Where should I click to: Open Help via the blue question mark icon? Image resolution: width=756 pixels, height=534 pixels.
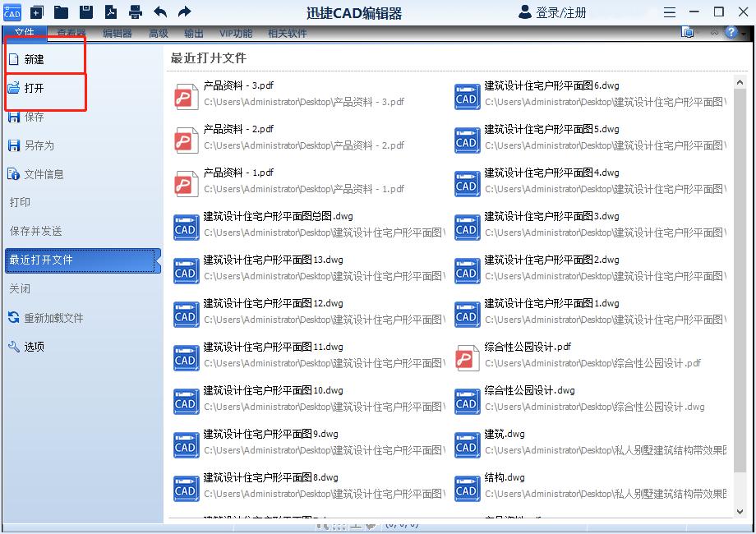click(x=731, y=32)
